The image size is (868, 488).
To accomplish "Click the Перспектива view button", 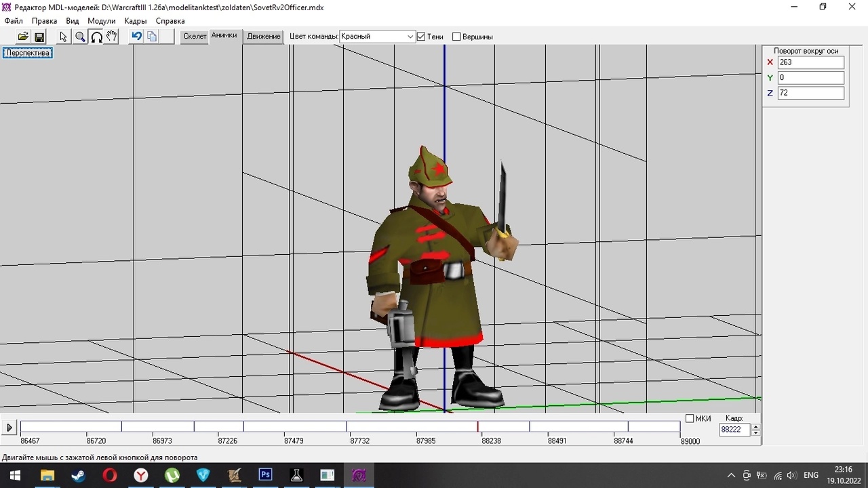I will point(28,53).
